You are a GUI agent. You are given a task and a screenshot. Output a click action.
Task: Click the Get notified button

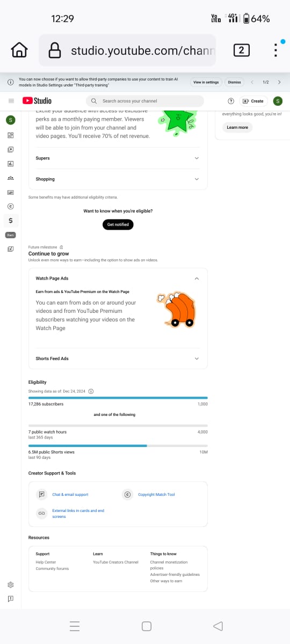[x=118, y=224]
